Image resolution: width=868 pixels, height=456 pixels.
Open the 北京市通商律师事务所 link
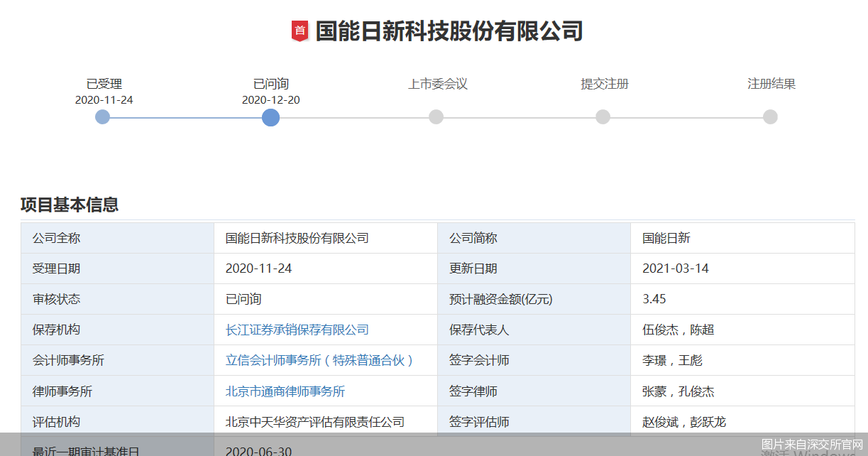[x=285, y=391]
